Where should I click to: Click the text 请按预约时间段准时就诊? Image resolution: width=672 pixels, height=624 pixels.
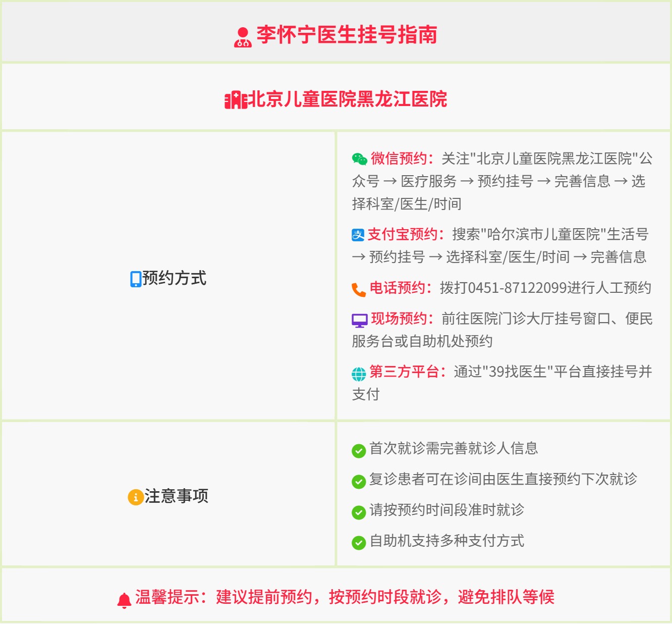447,510
